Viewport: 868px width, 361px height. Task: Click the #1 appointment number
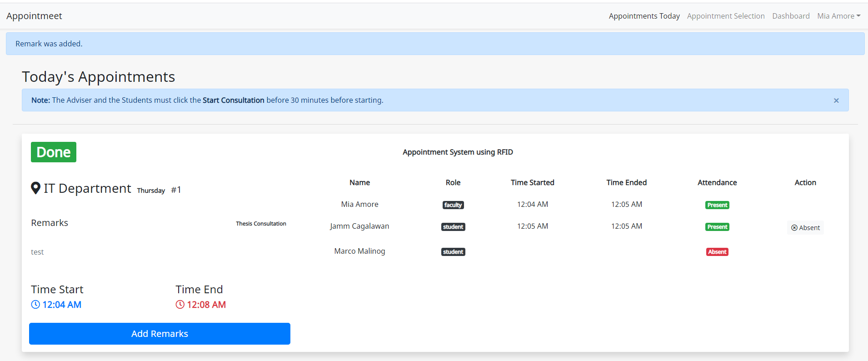point(176,190)
